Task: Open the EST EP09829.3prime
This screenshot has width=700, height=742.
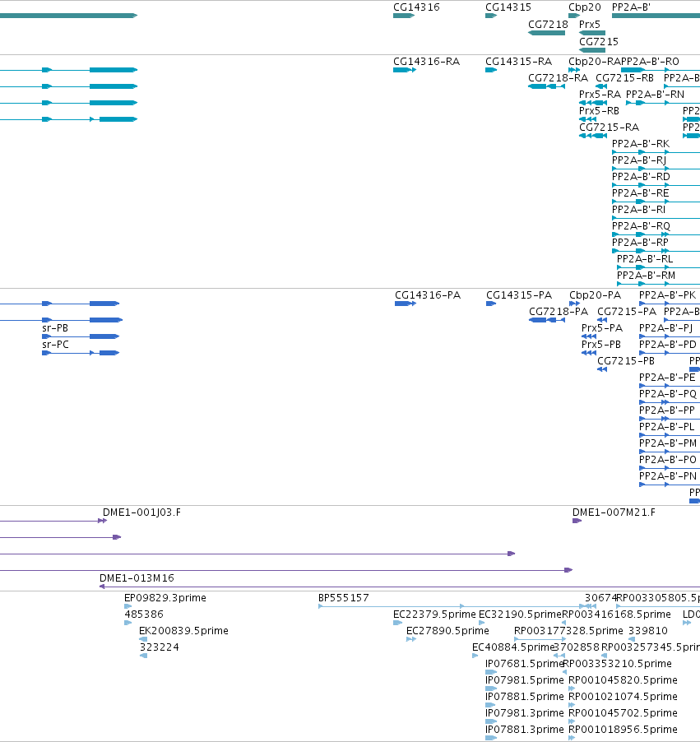Action: (x=165, y=598)
